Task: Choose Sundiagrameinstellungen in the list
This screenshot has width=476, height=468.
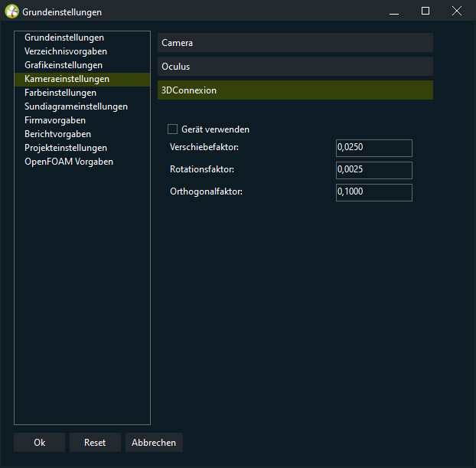Action: point(82,106)
